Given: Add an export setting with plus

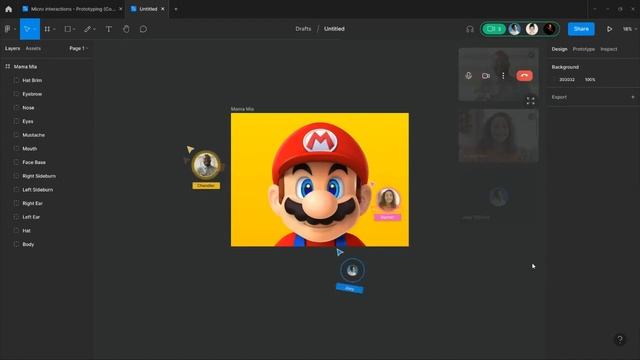Looking at the screenshot, I should click(633, 97).
